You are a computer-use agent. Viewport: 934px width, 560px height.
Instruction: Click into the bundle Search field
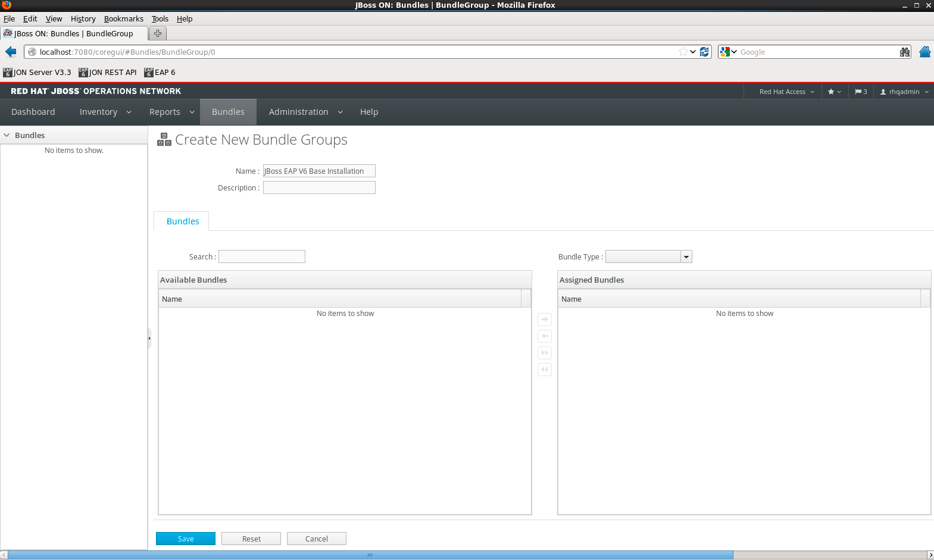click(262, 256)
